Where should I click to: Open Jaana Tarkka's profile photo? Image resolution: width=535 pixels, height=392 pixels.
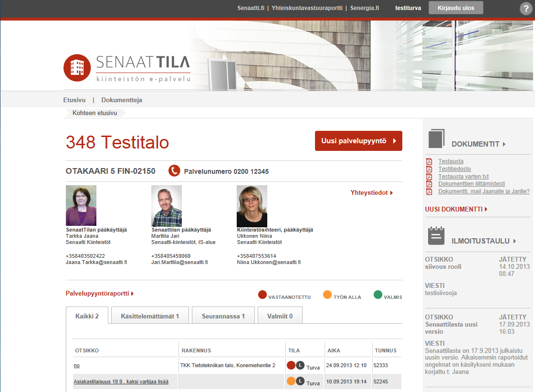[x=81, y=206]
